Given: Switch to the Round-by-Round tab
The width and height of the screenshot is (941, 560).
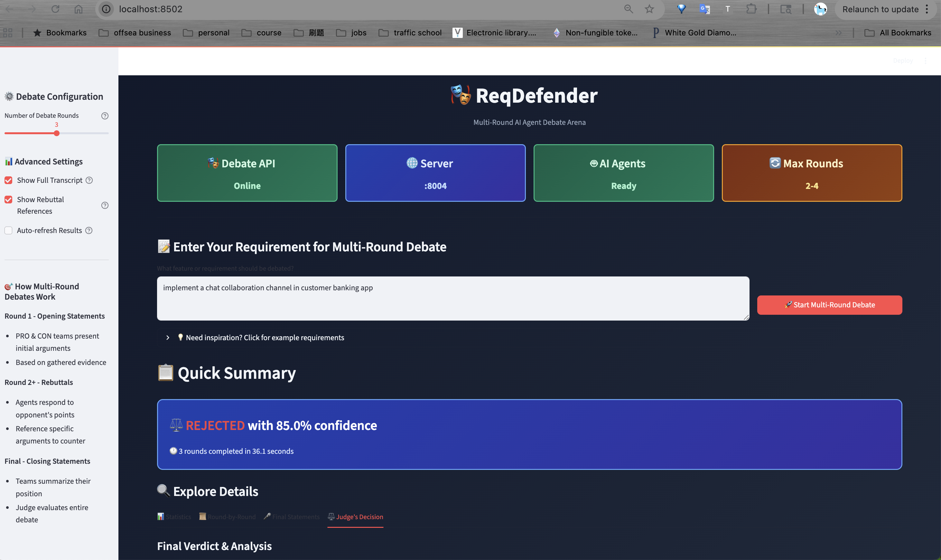Looking at the screenshot, I should click(x=228, y=517).
